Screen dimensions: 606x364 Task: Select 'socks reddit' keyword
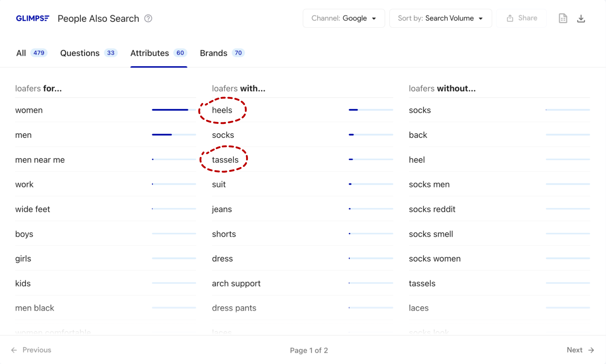coord(432,209)
